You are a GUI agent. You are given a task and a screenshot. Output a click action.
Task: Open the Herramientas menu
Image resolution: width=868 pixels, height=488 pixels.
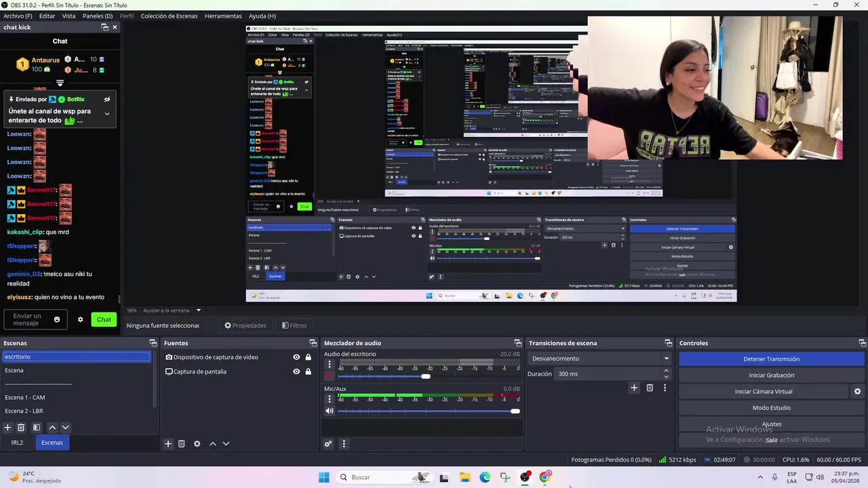pos(223,16)
